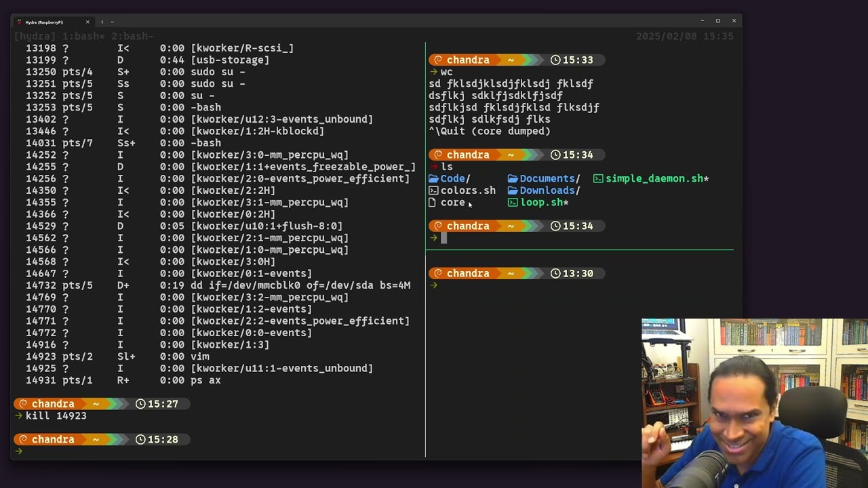Click the folder icon beside Code/

433,179
